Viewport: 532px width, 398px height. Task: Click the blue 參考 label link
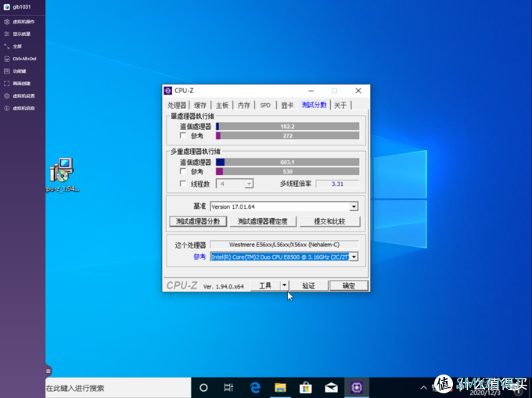199,256
